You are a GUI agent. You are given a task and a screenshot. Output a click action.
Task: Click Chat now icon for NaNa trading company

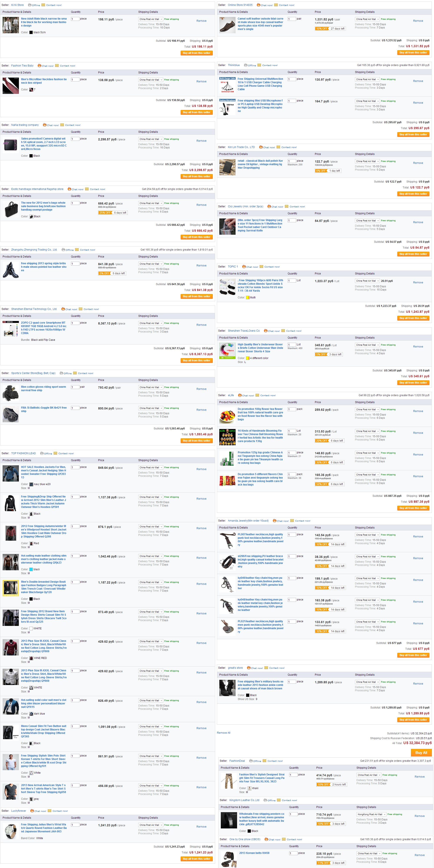pos(45,125)
